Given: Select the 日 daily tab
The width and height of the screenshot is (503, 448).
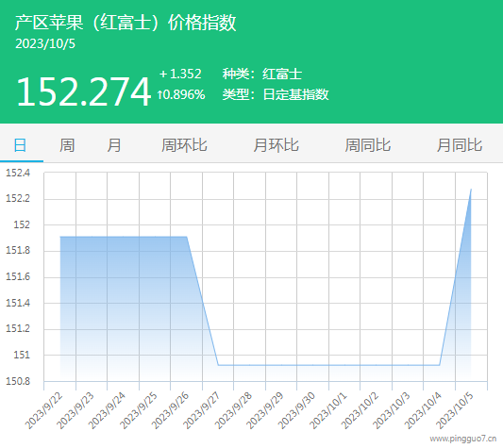Looking at the screenshot, I should (20, 145).
